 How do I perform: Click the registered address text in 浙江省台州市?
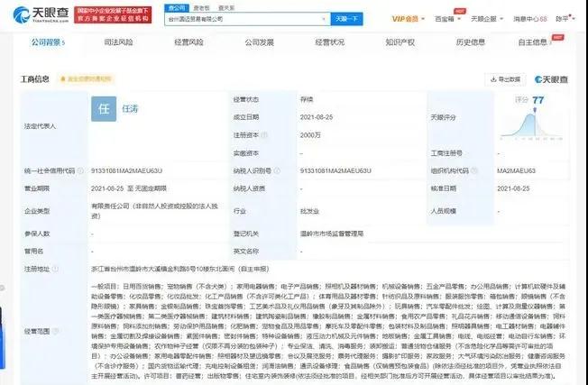180,269
